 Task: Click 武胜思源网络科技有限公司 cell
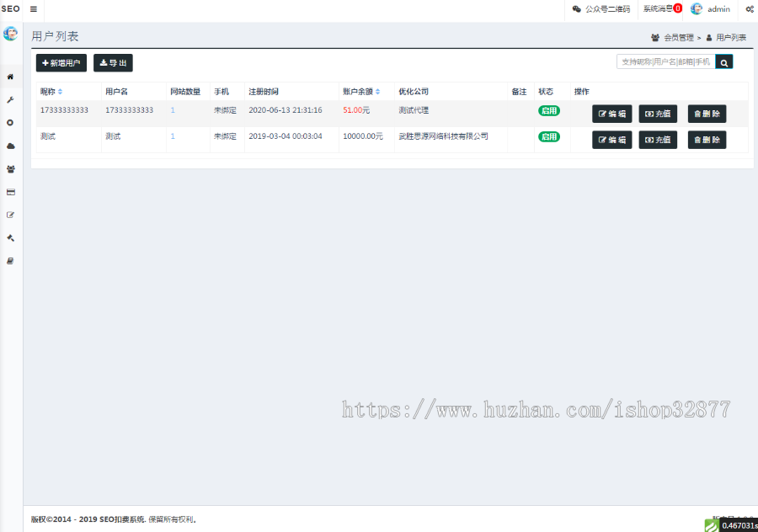click(x=443, y=136)
